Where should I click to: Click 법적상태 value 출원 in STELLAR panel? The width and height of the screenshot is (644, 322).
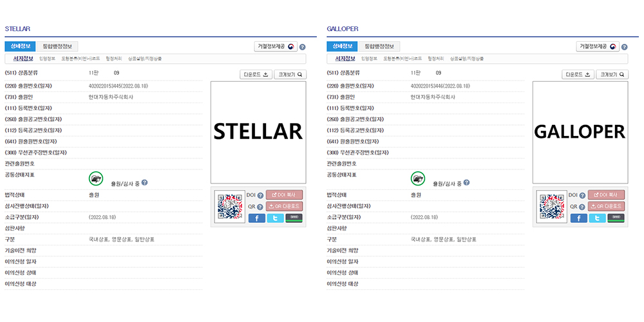pyautogui.click(x=93, y=194)
